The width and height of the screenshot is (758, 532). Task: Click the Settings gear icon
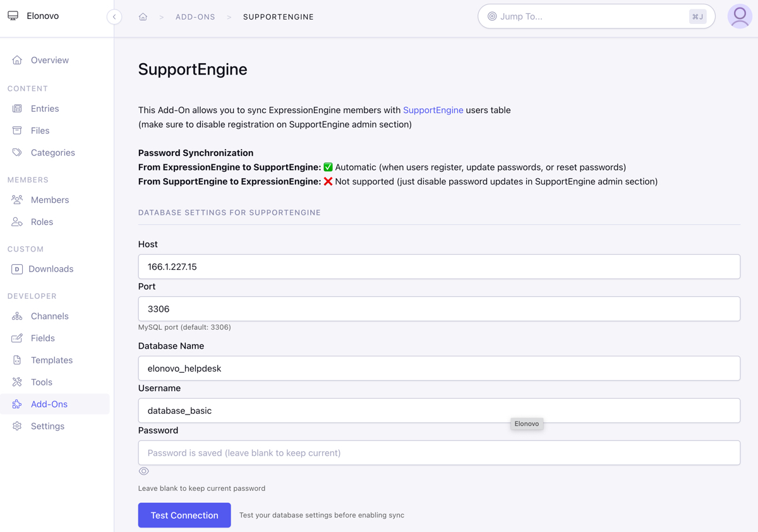[x=17, y=426]
